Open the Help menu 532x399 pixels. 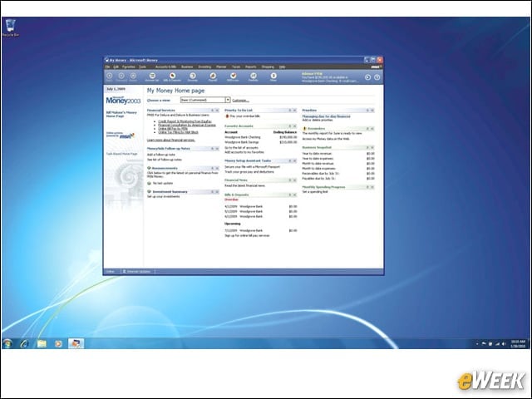coord(282,66)
